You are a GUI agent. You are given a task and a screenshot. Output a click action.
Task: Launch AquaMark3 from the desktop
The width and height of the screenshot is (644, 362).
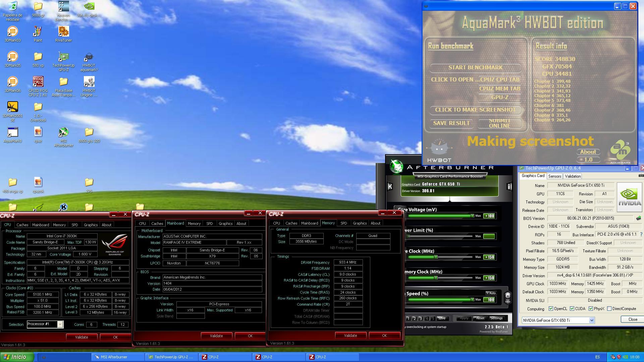[12, 135]
